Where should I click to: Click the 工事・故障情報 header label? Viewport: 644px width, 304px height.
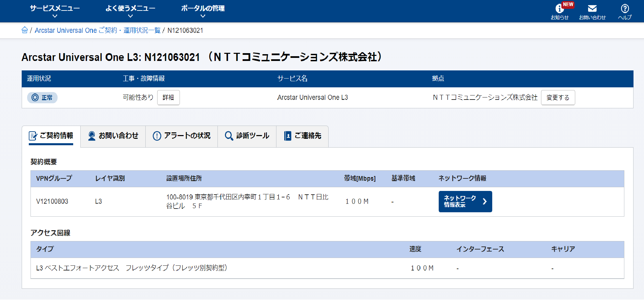click(x=144, y=79)
